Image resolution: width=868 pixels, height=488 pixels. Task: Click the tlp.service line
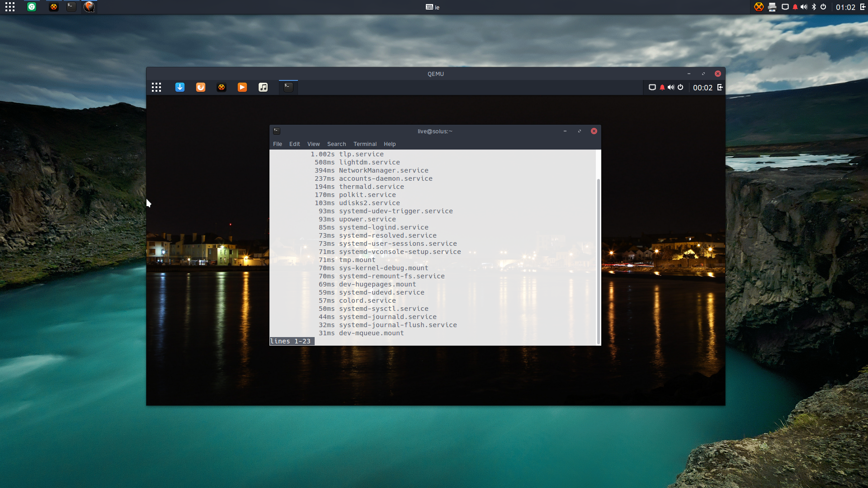tap(347, 154)
